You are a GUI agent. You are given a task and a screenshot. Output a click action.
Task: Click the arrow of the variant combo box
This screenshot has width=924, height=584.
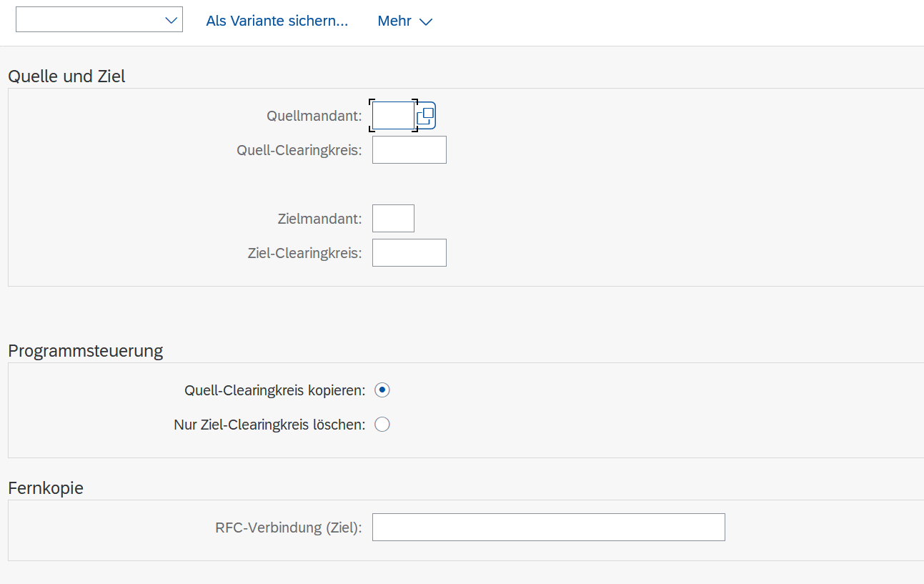pos(171,21)
